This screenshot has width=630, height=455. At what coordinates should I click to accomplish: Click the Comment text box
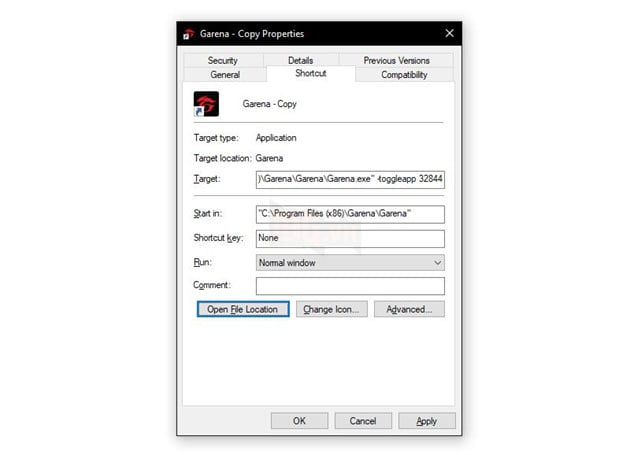coord(349,286)
